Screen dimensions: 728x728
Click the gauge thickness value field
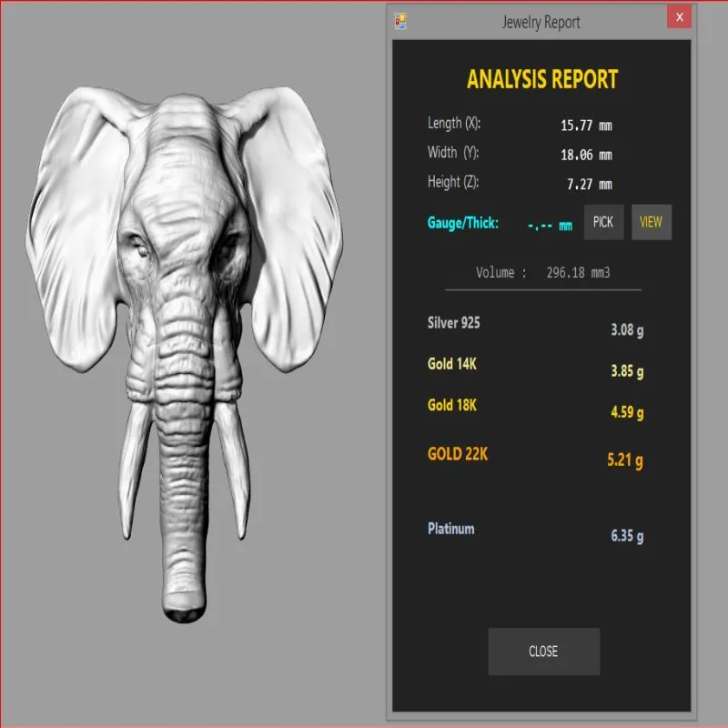point(550,226)
